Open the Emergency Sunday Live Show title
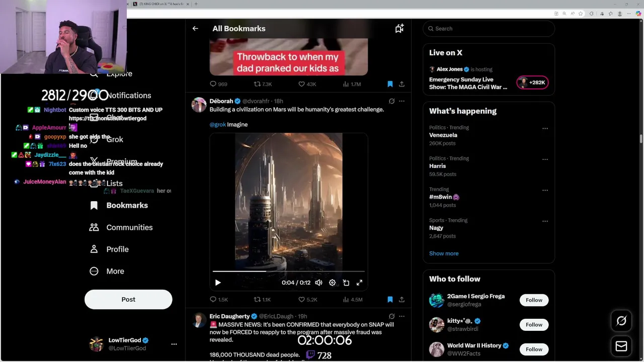The image size is (644, 362). pyautogui.click(x=468, y=83)
